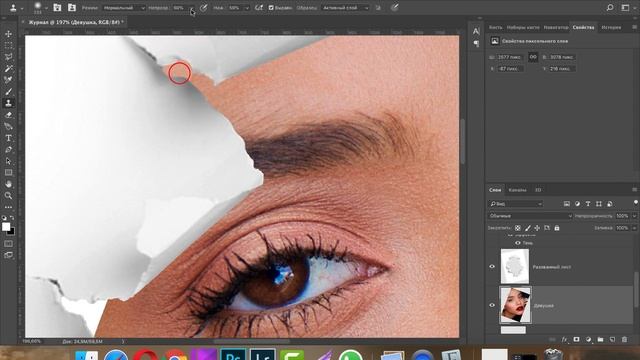Open the Sample source dropdown

(x=345, y=8)
